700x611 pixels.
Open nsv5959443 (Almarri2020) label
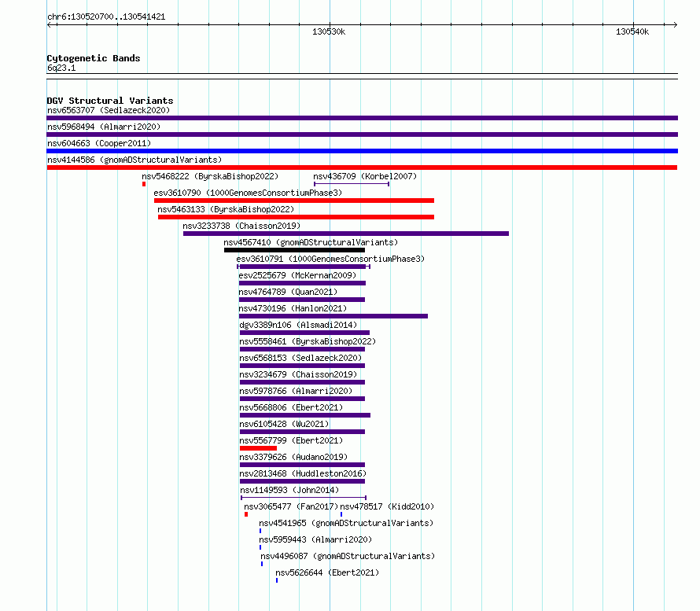(315, 539)
